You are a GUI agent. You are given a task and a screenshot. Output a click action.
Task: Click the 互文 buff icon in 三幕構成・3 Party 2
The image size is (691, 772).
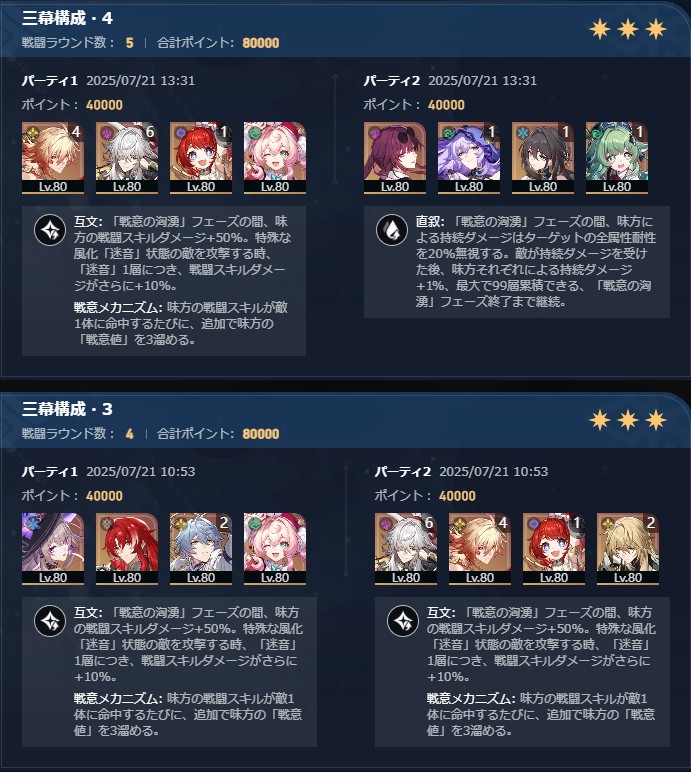[x=403, y=620]
